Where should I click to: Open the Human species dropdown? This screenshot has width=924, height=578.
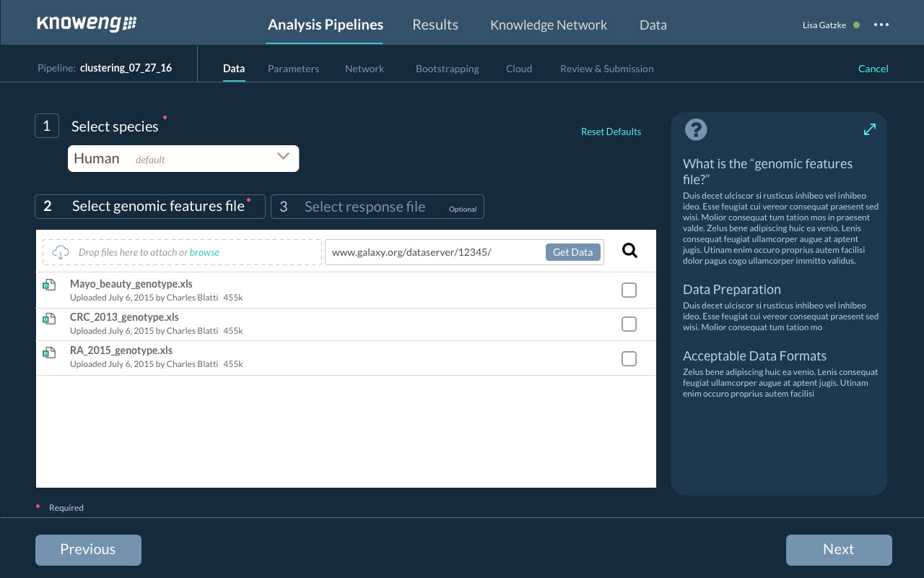[x=183, y=158]
